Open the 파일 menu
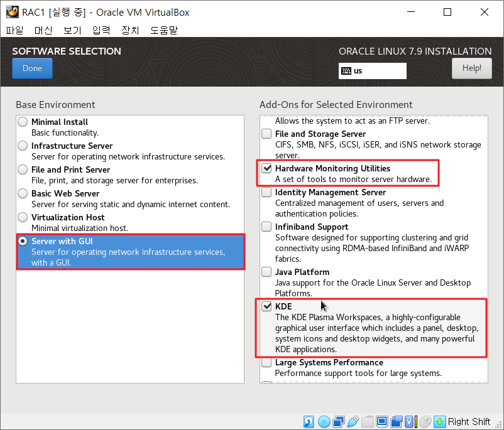 (15, 30)
